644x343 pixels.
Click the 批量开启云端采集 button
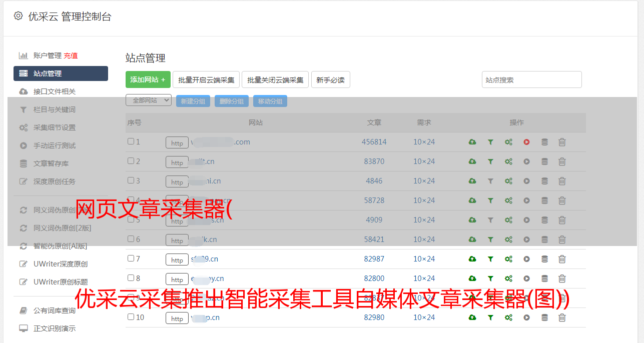point(206,79)
